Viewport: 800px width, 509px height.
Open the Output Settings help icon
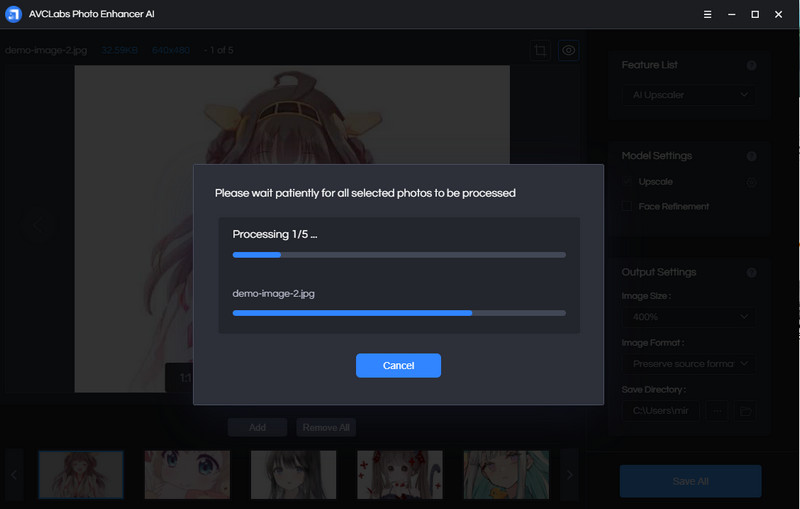click(751, 272)
